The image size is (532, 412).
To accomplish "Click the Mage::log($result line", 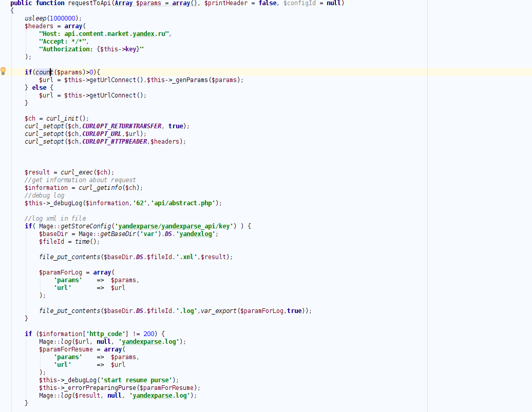I will click(x=118, y=396).
